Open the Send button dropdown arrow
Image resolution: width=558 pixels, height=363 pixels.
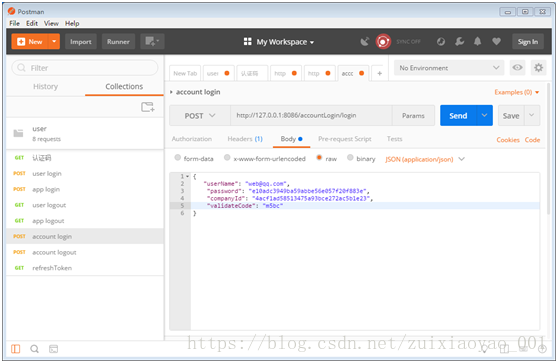pos(485,116)
